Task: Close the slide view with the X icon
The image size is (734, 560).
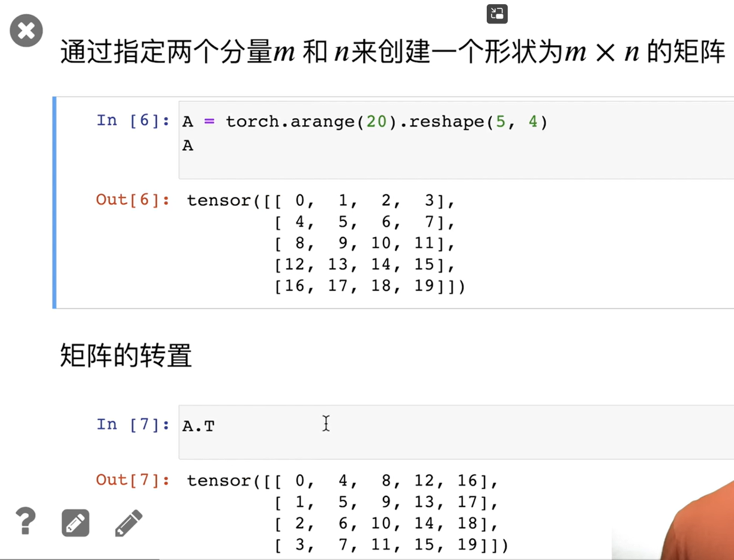Action: [x=26, y=31]
